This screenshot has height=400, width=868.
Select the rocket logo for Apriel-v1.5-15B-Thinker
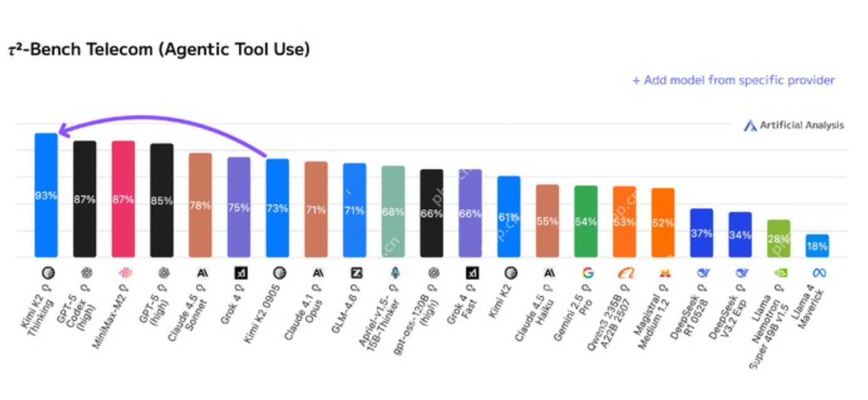(x=394, y=273)
